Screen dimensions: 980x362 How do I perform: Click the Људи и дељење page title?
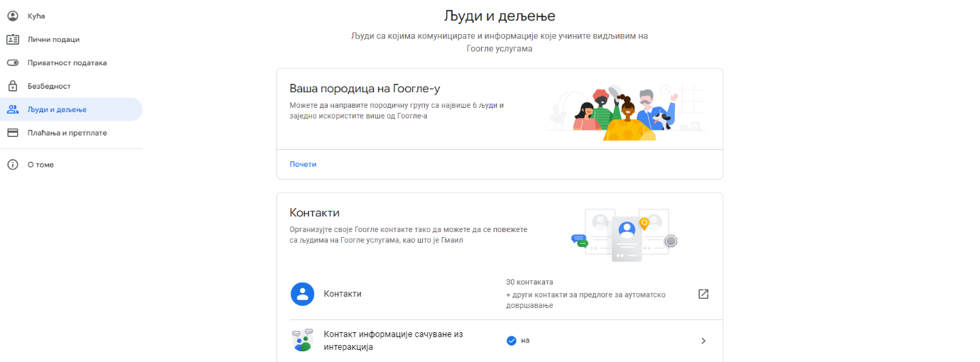[500, 15]
